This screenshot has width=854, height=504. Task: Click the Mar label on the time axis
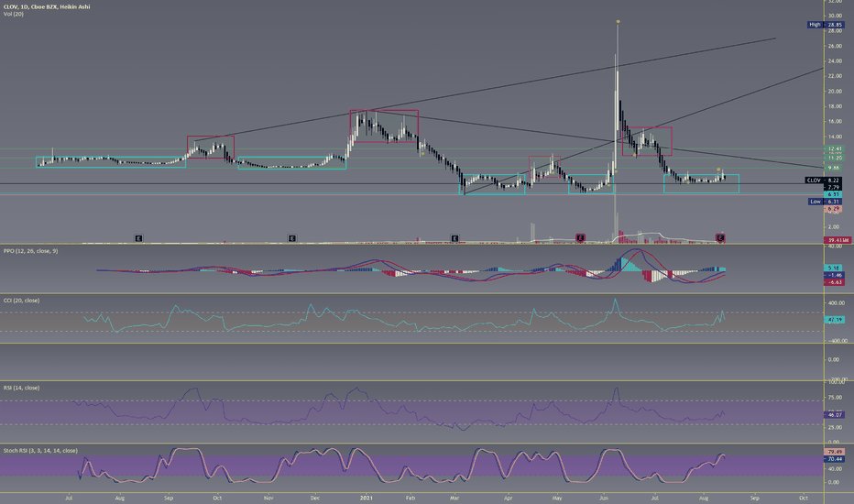tap(454, 498)
